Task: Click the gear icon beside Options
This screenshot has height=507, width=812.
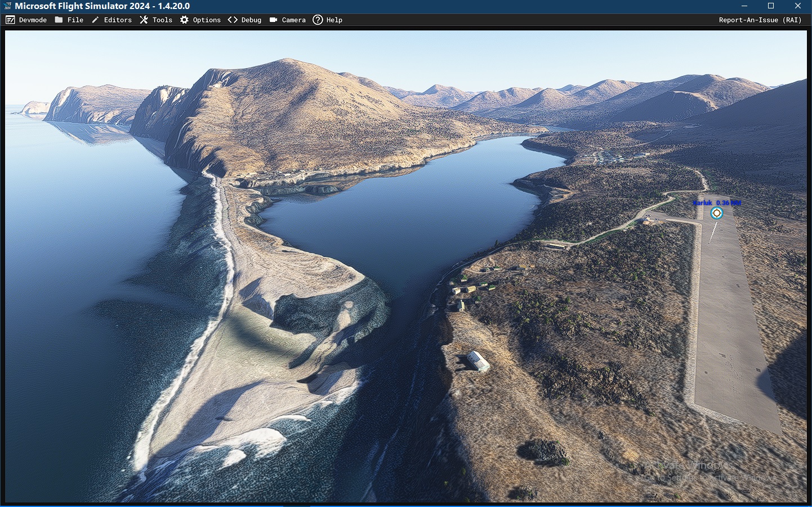Action: tap(184, 20)
